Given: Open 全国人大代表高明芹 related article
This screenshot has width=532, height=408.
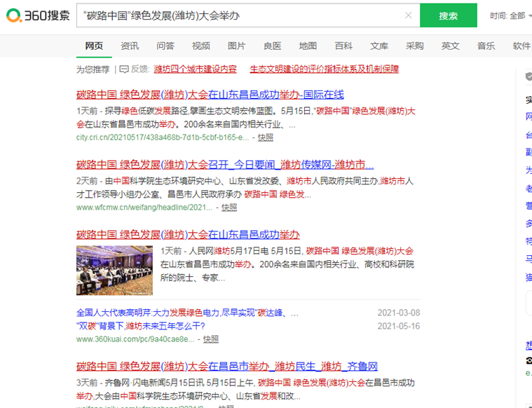Looking at the screenshot, I should tap(187, 313).
